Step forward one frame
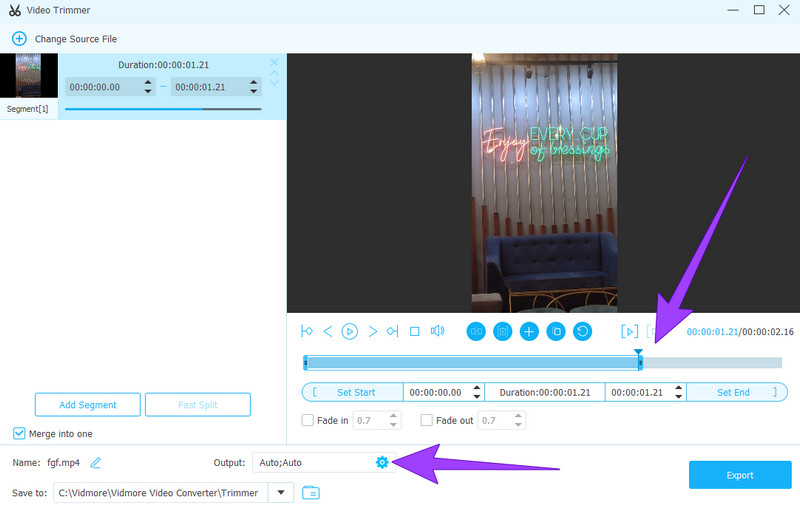The width and height of the screenshot is (800, 506). (x=372, y=332)
